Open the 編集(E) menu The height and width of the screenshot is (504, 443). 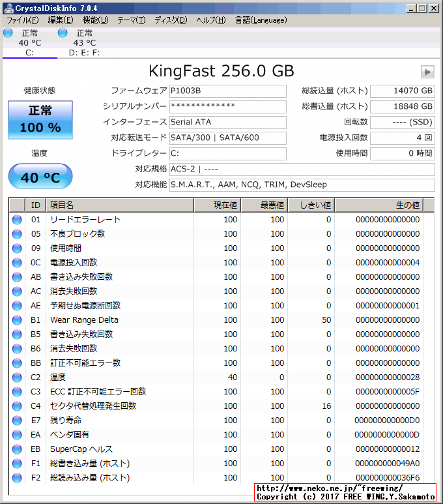click(x=61, y=20)
